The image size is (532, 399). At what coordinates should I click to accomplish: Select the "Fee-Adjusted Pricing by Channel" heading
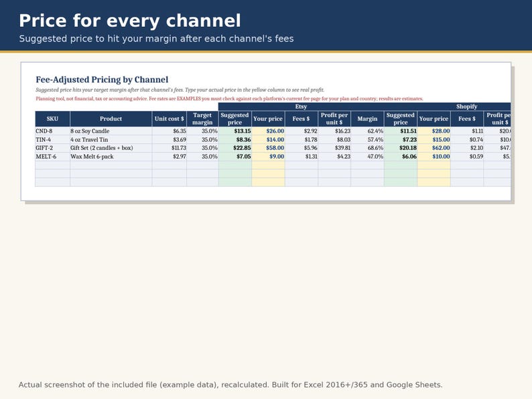(102, 80)
